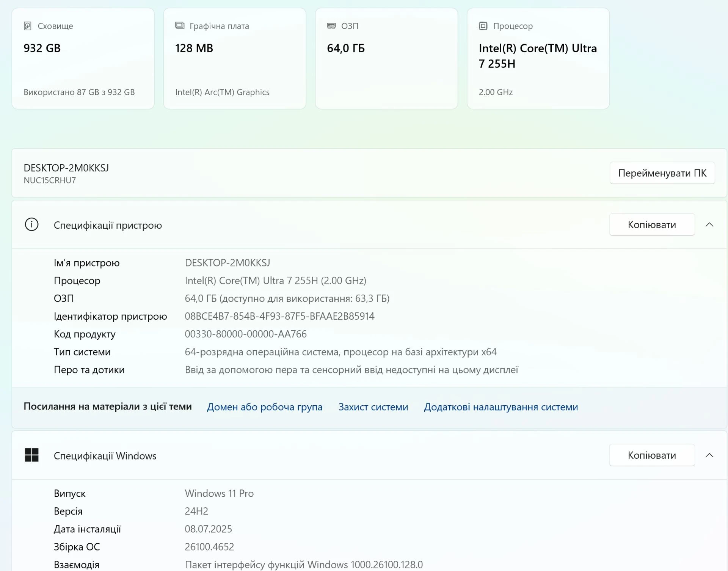Viewport: 728px width, 571px height.
Task: Select product code 00330-80000-00000-AA766
Action: point(246,334)
